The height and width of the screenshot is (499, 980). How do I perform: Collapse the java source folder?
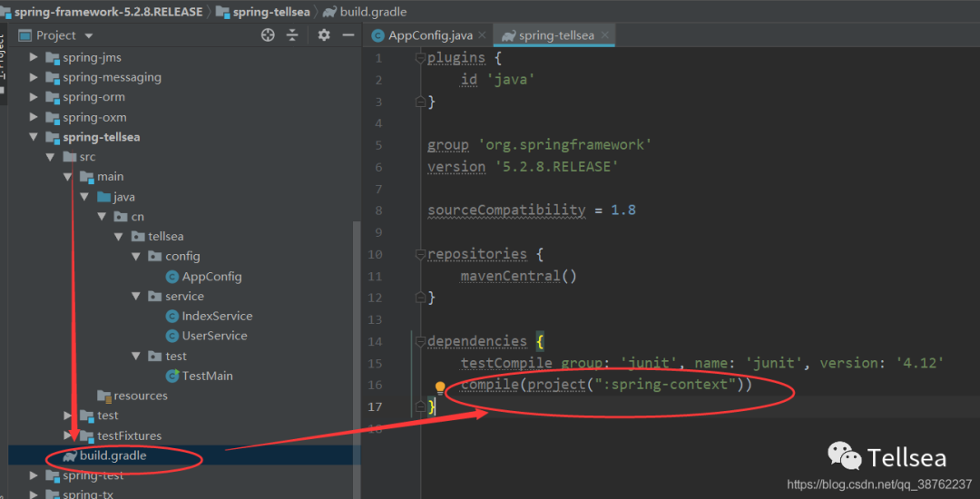tap(84, 198)
